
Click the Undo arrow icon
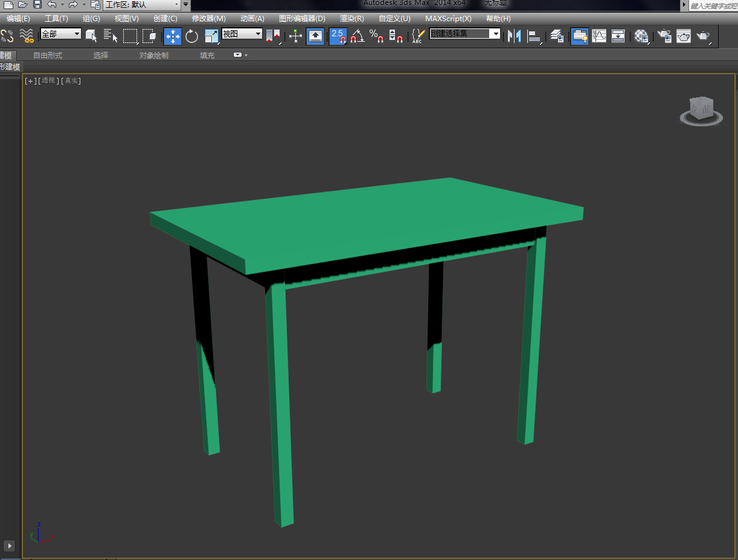(52, 4)
